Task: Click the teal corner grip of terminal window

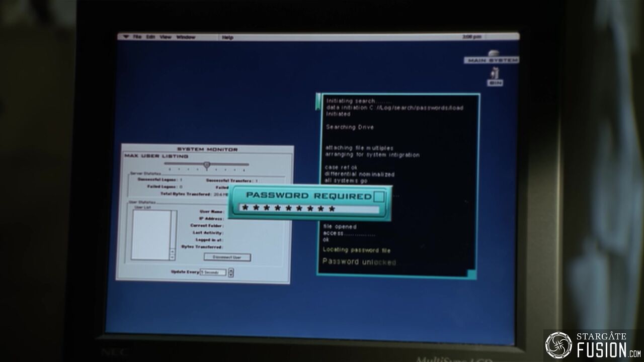Action: tap(471, 274)
